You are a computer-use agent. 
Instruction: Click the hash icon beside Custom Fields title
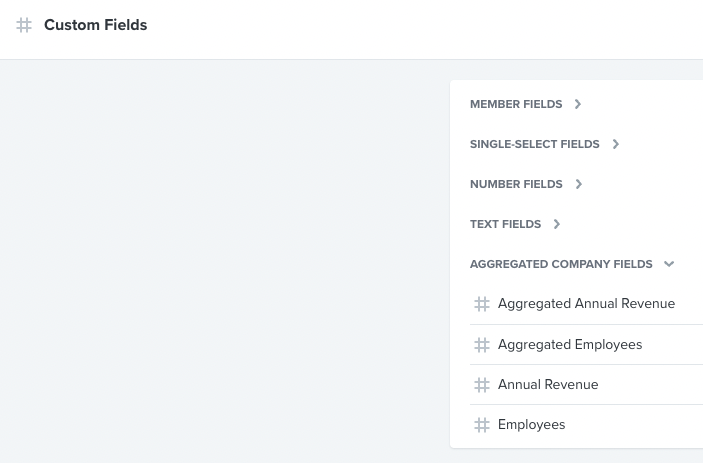pyautogui.click(x=24, y=25)
